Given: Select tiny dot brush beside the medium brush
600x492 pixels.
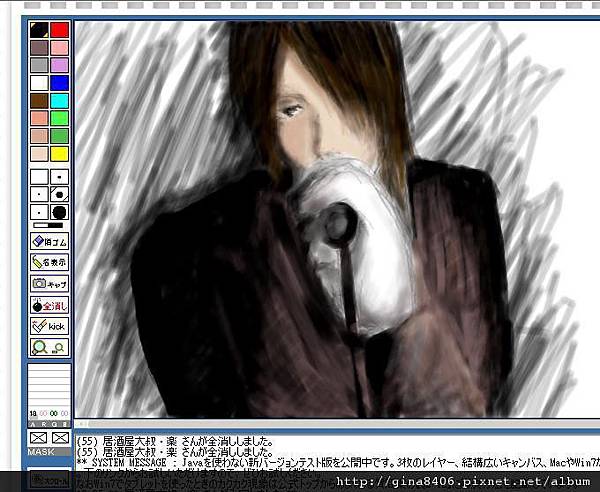Looking at the screenshot, I should click(x=39, y=194).
